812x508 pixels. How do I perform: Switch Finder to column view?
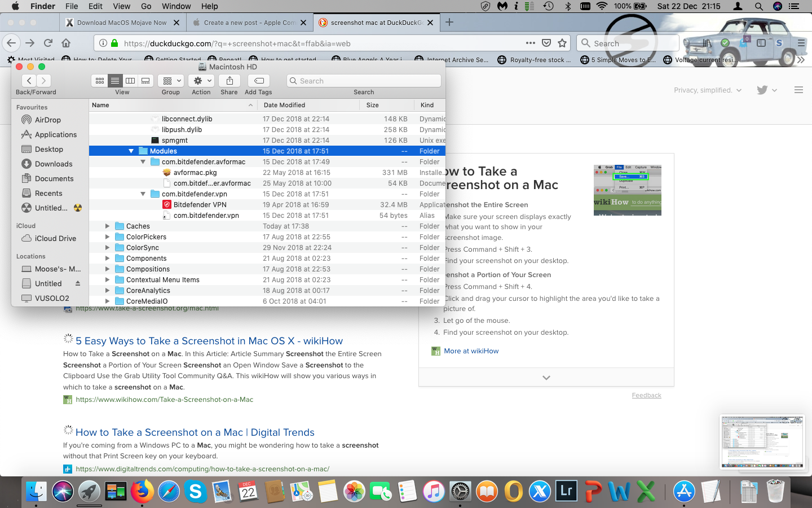click(x=130, y=81)
